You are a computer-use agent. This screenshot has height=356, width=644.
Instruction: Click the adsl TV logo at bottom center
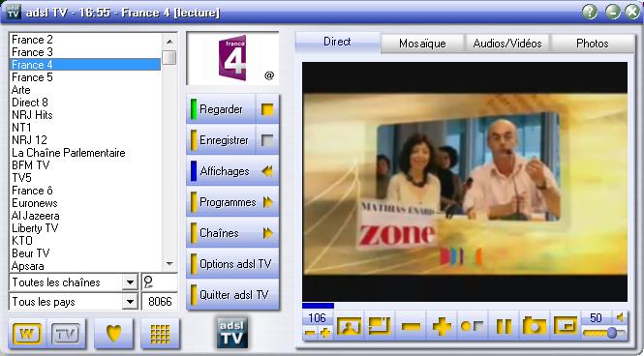point(232,333)
